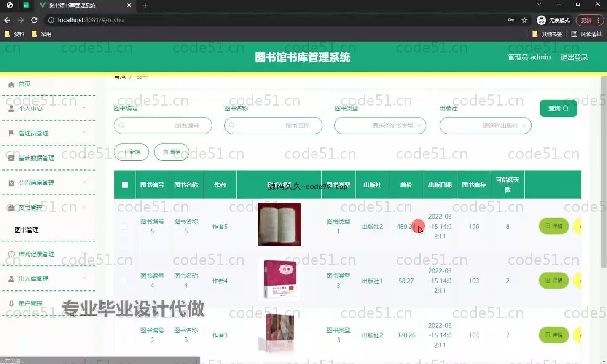Open the cover image of 图书名称3
This screenshot has width=607, height=364.
click(x=279, y=333)
